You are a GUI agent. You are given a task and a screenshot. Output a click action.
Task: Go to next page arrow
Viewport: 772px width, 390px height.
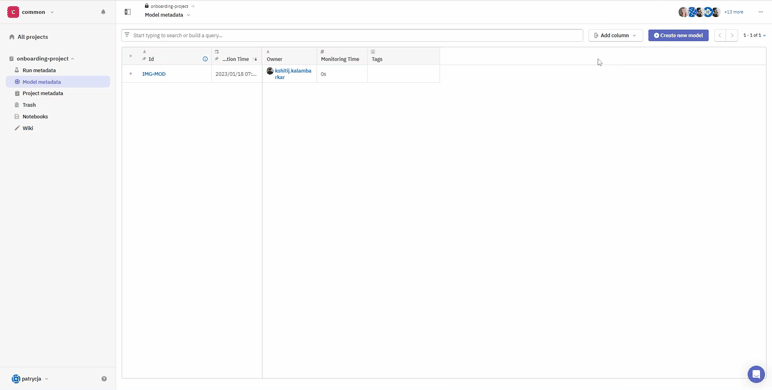pos(732,35)
